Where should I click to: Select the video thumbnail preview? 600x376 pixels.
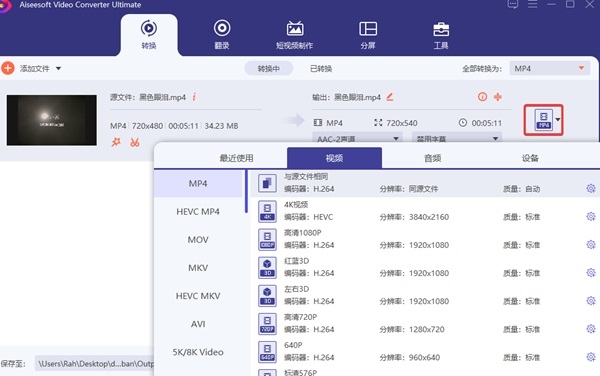tap(52, 120)
